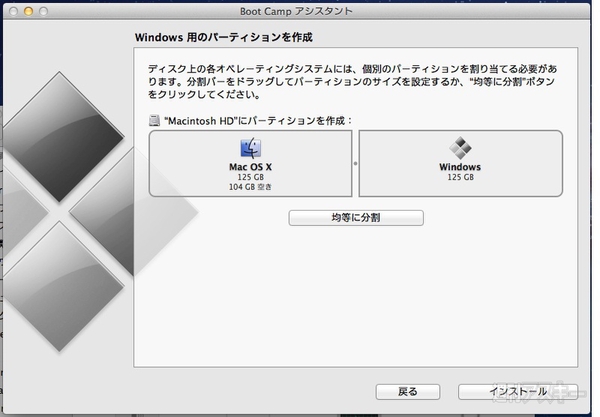Select the Mac OS X Finder icon

251,148
